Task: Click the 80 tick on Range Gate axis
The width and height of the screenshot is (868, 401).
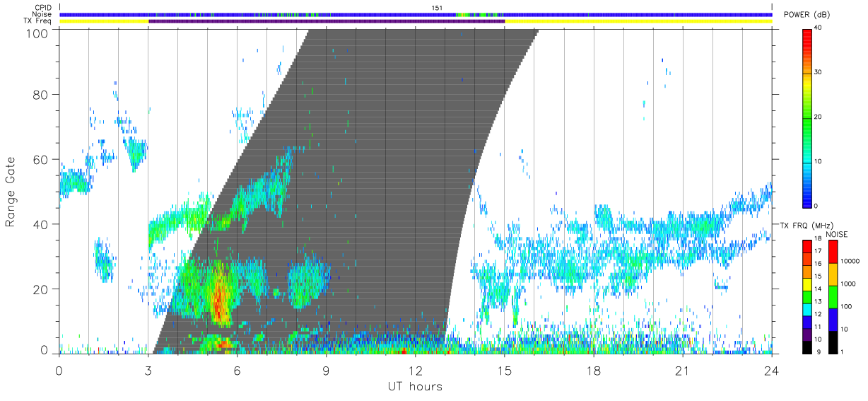Action: [x=41, y=94]
